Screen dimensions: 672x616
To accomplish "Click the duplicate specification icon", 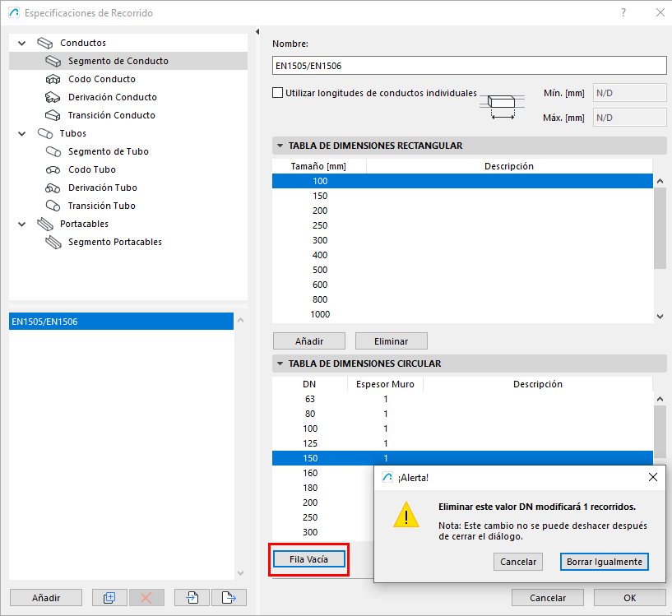I will (x=109, y=598).
